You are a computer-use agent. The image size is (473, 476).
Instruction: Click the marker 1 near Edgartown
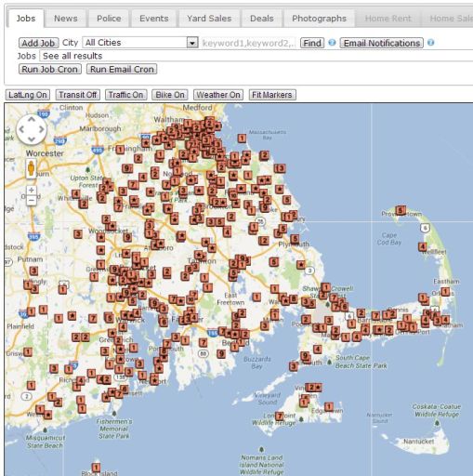[x=329, y=406]
